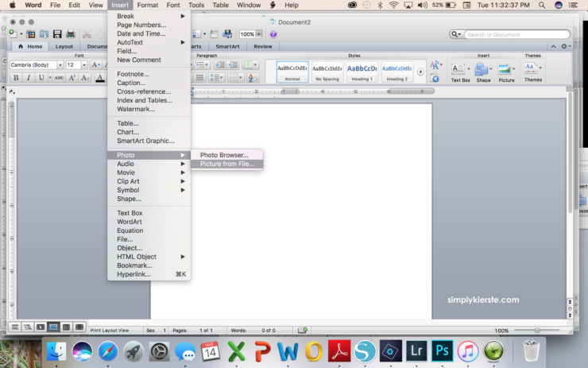Click the purple Help question mark icon
This screenshot has width=588, height=368.
pyautogui.click(x=273, y=34)
